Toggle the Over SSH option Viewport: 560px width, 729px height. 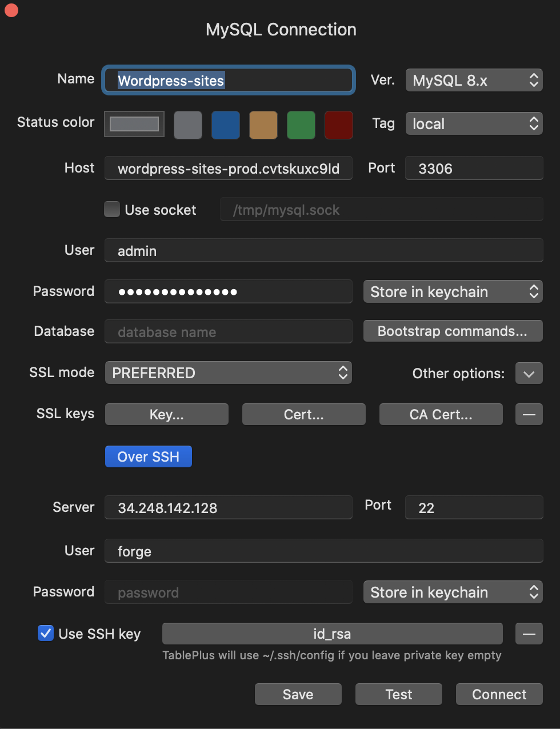click(148, 456)
